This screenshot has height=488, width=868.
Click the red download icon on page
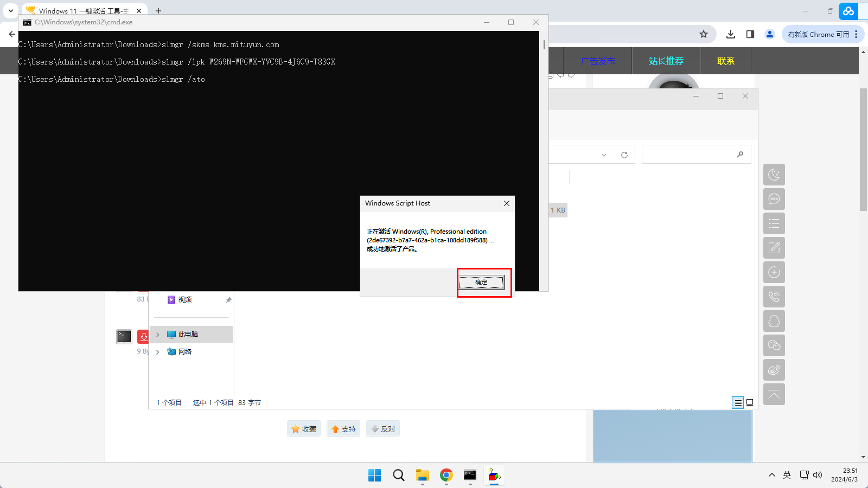coord(143,337)
